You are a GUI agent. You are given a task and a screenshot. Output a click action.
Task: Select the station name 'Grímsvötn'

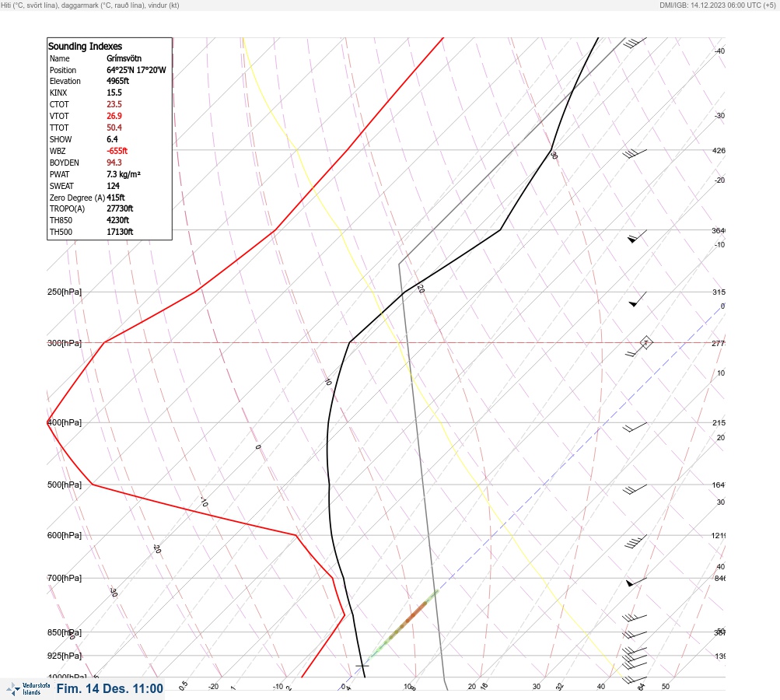pyautogui.click(x=124, y=58)
